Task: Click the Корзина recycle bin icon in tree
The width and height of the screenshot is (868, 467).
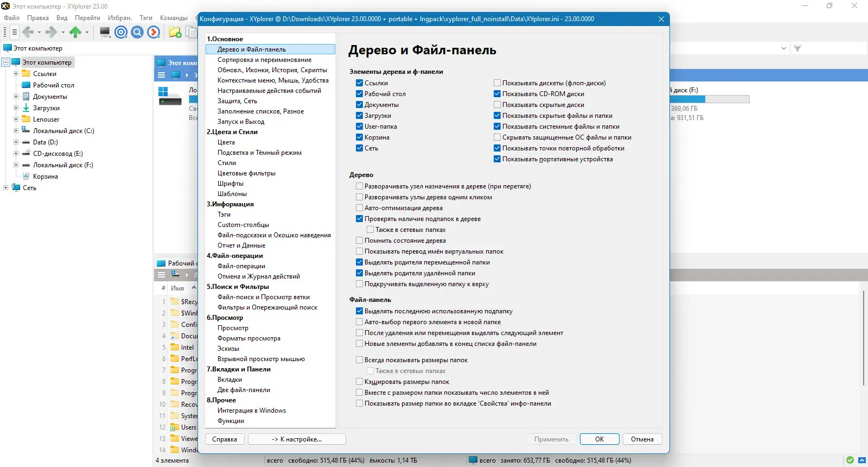Action: 26,176
